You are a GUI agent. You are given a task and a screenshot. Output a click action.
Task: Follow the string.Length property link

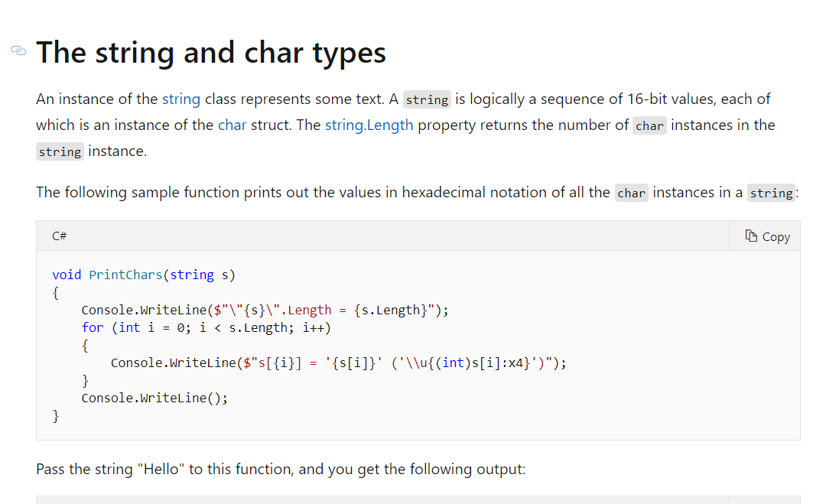[369, 125]
